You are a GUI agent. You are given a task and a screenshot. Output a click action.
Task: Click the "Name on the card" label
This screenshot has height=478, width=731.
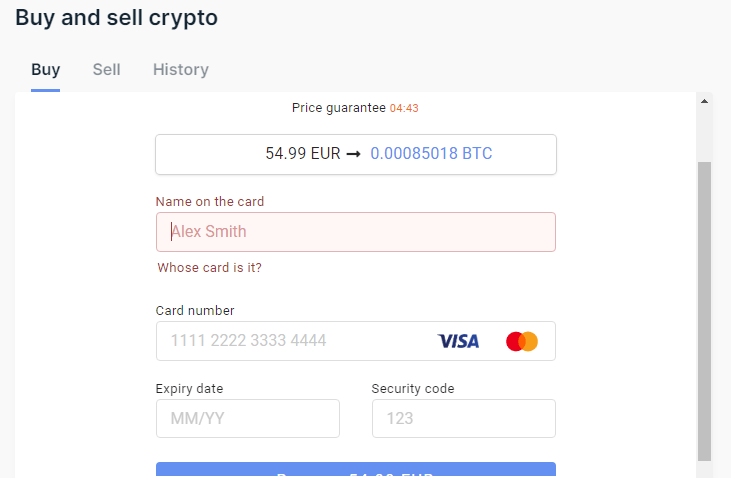tap(210, 201)
